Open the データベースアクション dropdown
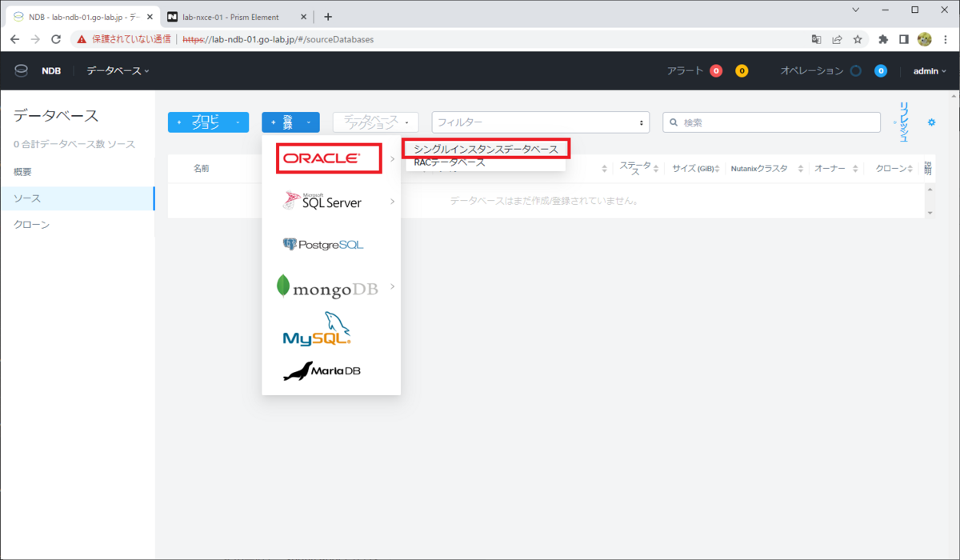The width and height of the screenshot is (960, 560). (x=375, y=122)
